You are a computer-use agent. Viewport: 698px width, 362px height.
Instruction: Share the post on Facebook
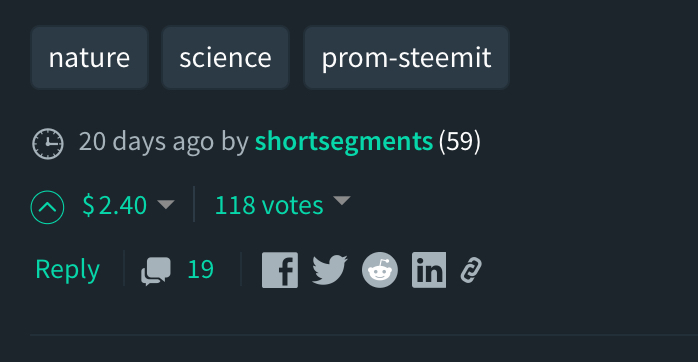280,270
